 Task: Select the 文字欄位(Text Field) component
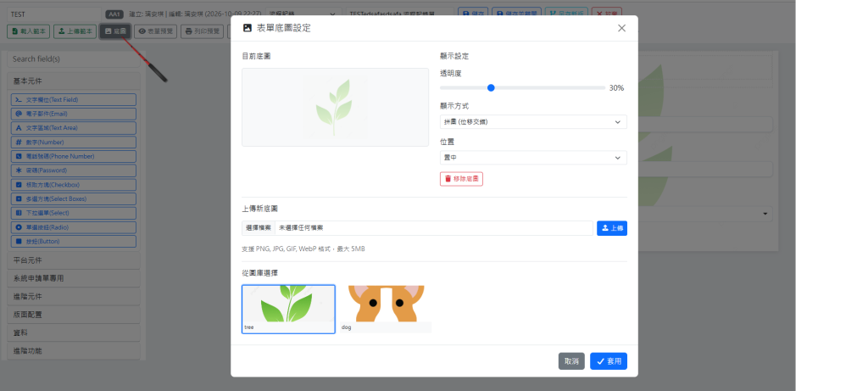coord(74,100)
